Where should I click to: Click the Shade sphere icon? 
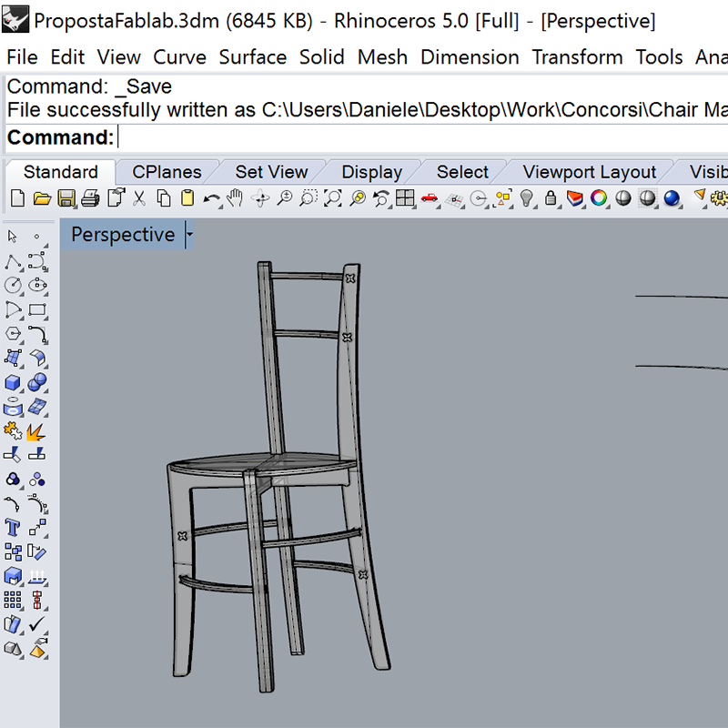coord(647,198)
